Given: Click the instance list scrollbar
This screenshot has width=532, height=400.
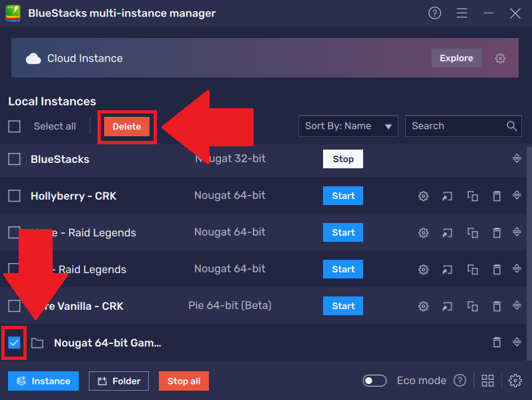Looking at the screenshot, I should tap(529, 253).
